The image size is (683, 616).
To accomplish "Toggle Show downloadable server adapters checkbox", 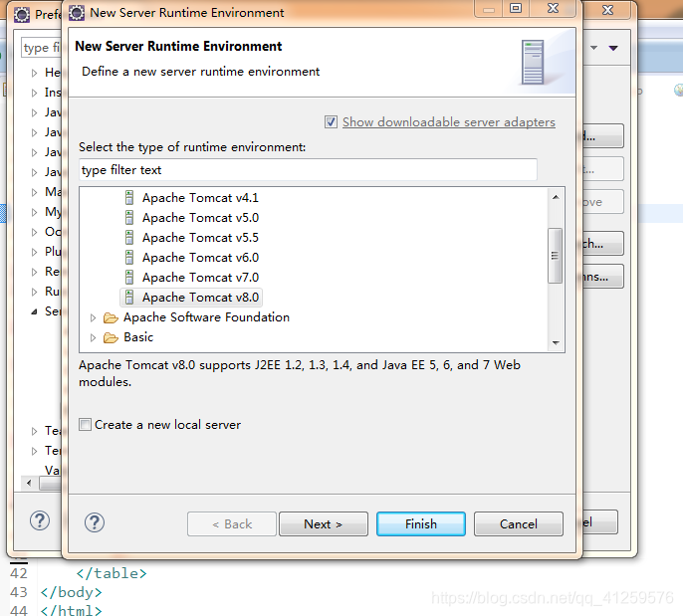I will coord(331,121).
